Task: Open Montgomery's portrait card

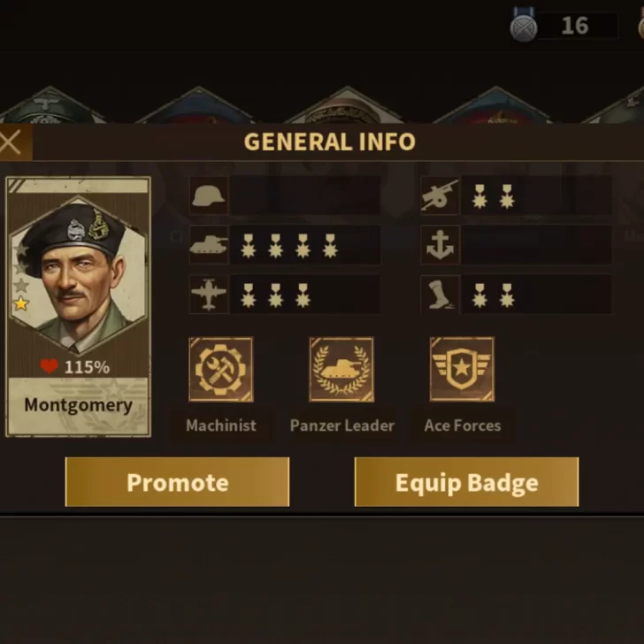Action: tap(78, 307)
